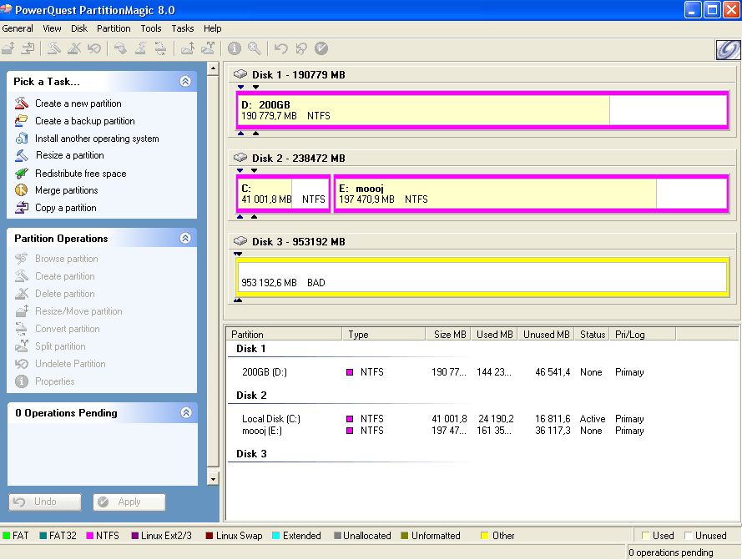Click the Undo button below the sidebar
This screenshot has height=560, width=742.
(x=45, y=502)
